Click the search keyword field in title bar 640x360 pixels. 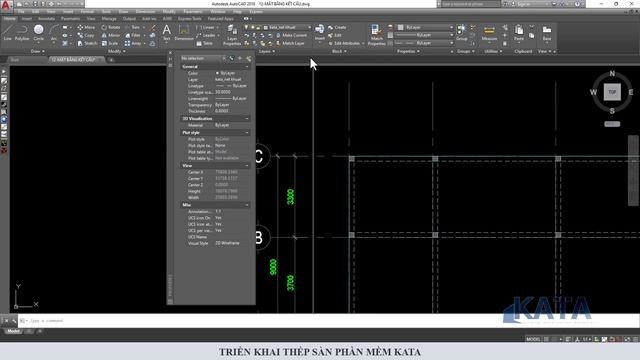[x=471, y=4]
